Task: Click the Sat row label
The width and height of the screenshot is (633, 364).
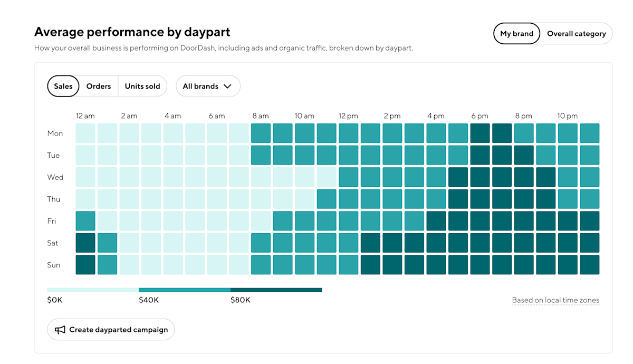Action: (53, 243)
